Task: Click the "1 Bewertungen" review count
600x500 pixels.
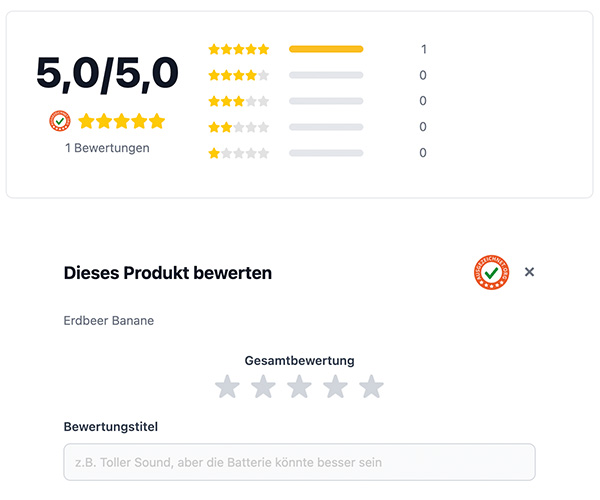Action: tap(107, 148)
